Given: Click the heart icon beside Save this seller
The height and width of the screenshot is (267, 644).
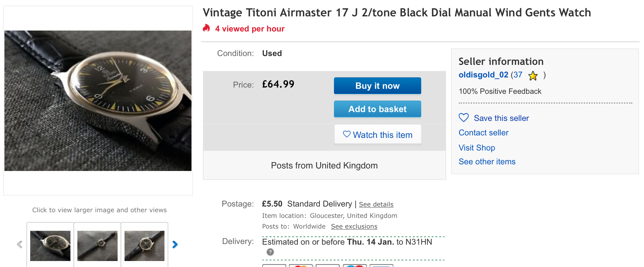Looking at the screenshot, I should click(x=464, y=118).
